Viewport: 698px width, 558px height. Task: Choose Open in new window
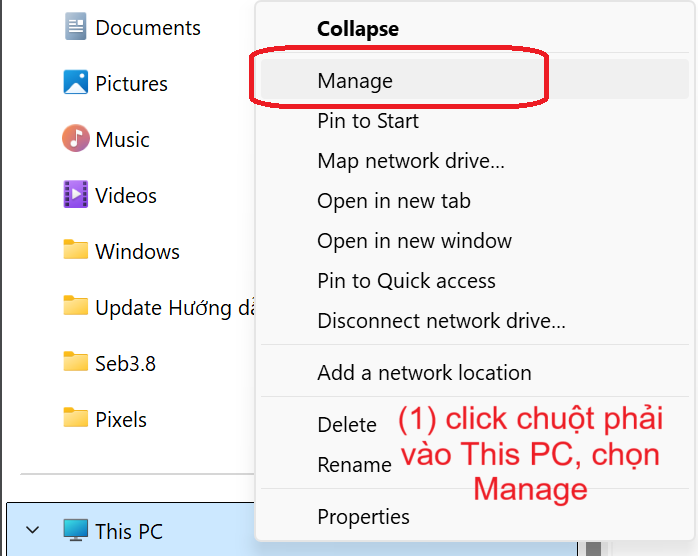(414, 241)
